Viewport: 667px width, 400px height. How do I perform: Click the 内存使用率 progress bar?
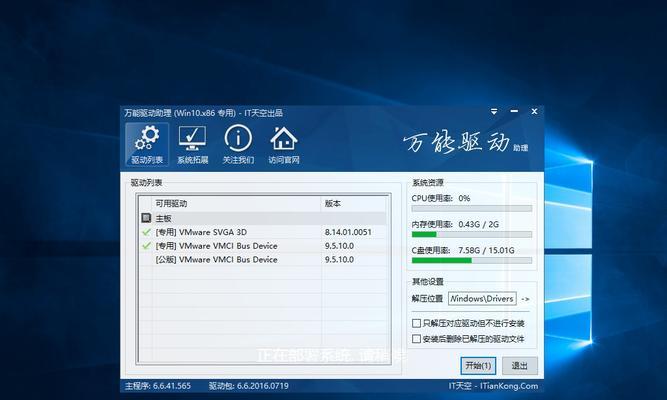[472, 234]
